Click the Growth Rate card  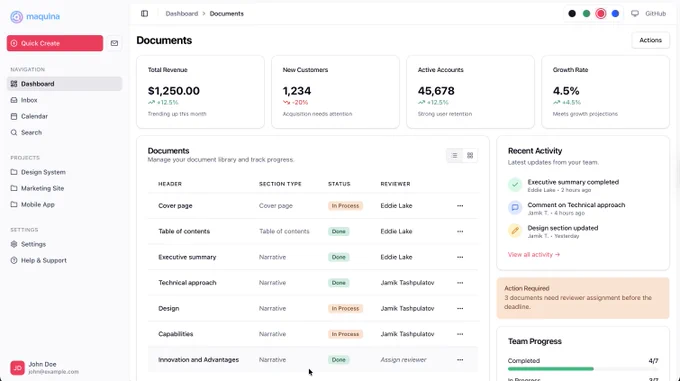(605, 92)
